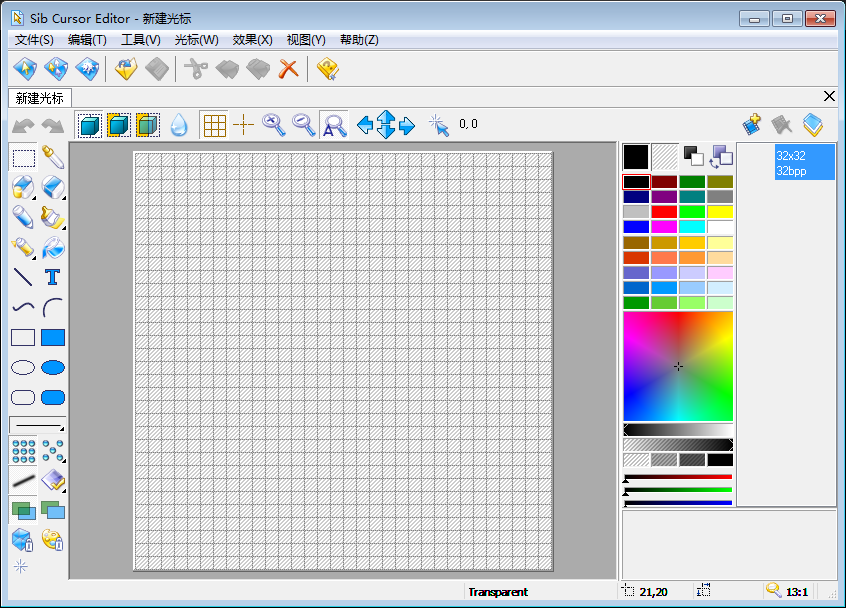The image size is (846, 608).
Task: Click the Undo arrow
Action: click(23, 126)
